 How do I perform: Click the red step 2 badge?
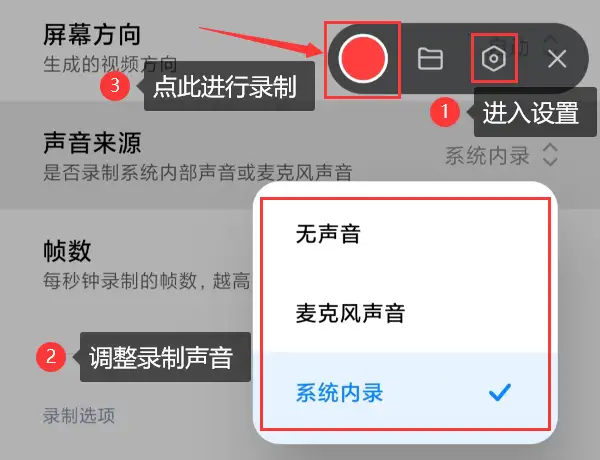[51, 356]
